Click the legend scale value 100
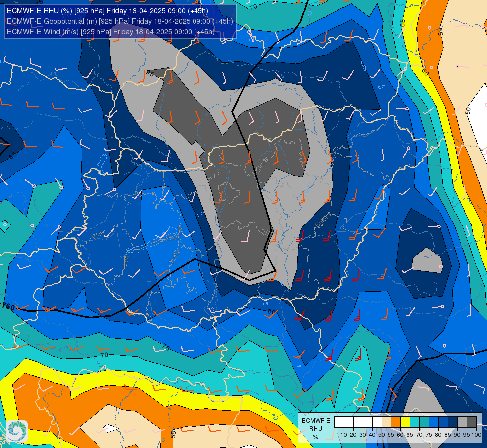487x448 pixels. [x=476, y=435]
